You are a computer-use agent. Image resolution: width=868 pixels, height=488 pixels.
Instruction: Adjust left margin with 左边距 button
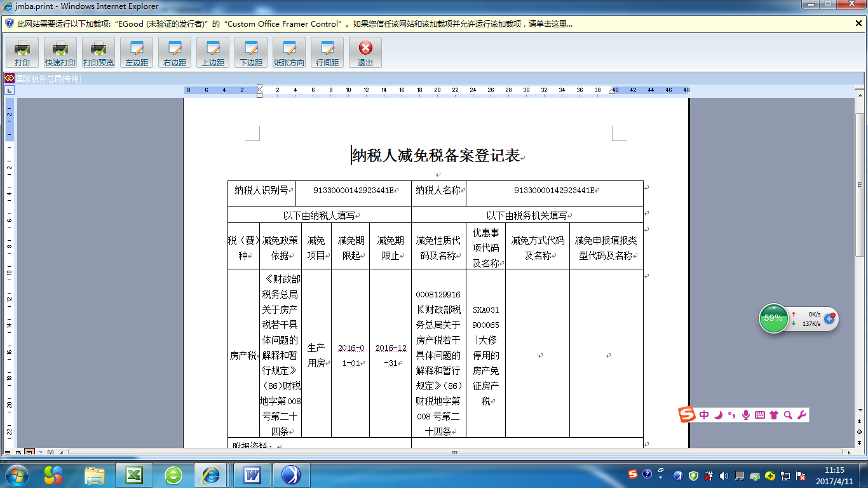click(x=137, y=52)
